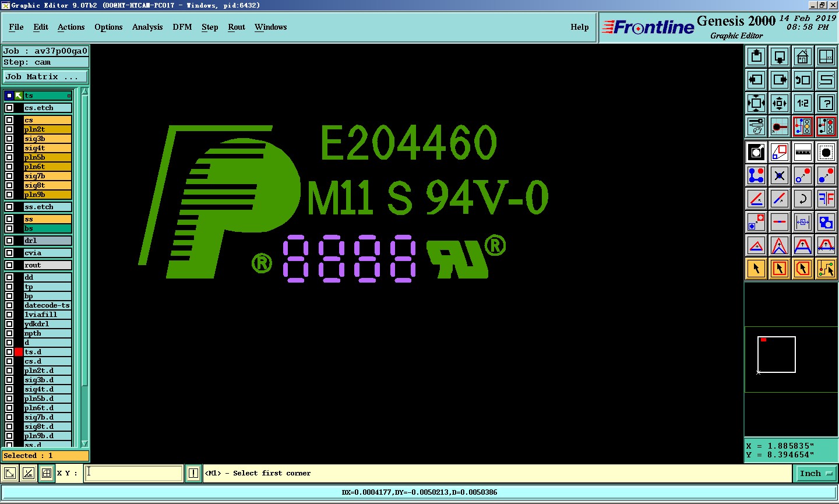Click the question mark info icon
The image size is (839, 504).
tap(826, 103)
